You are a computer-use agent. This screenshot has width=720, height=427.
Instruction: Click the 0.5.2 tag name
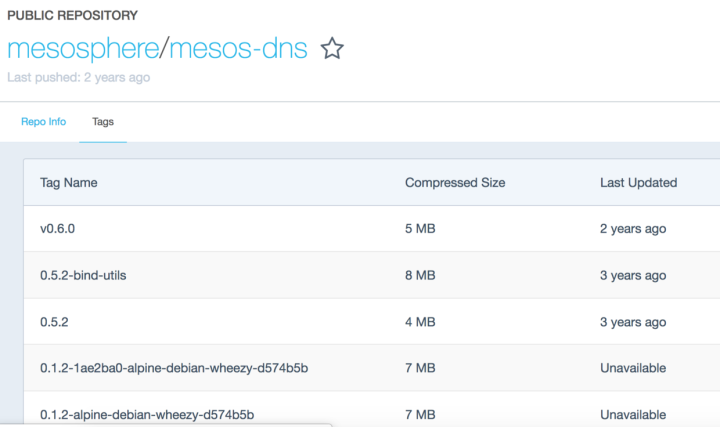point(54,322)
